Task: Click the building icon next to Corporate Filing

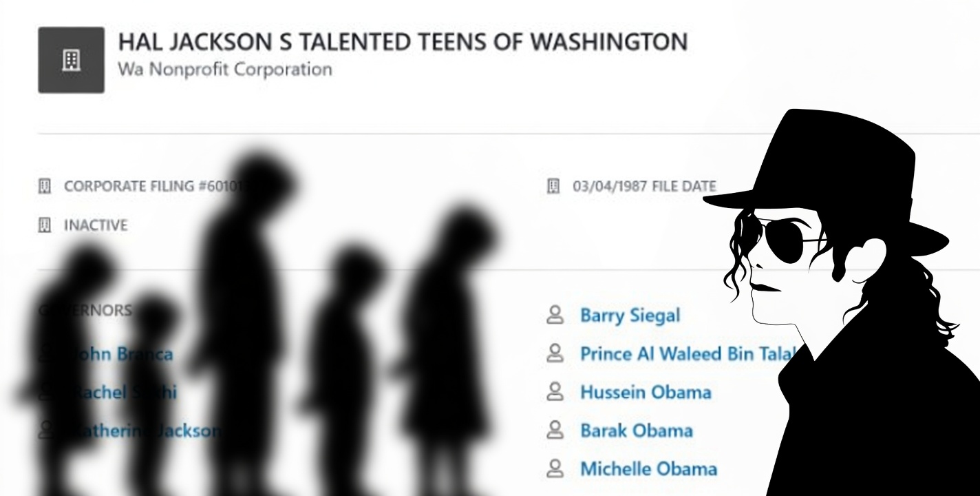Action: click(45, 186)
